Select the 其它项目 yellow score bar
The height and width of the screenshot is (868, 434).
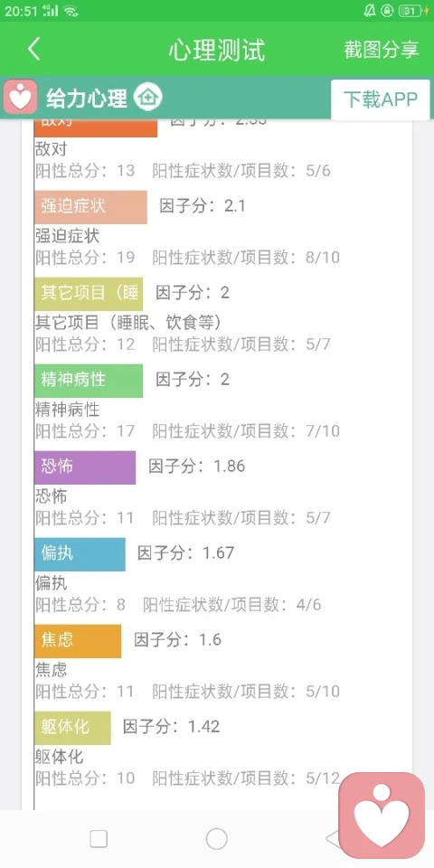(89, 294)
